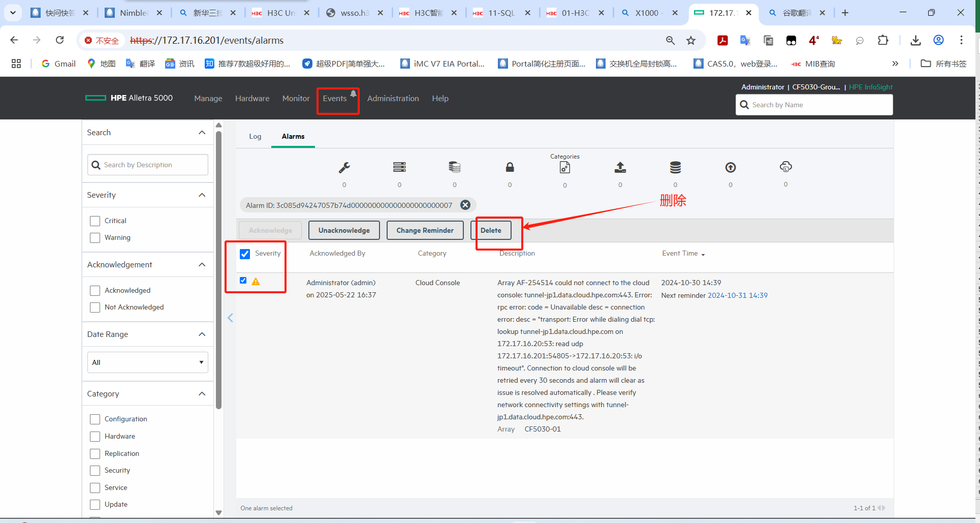Toggle the Critical severity checkbox
The height and width of the screenshot is (523, 980).
pos(95,221)
